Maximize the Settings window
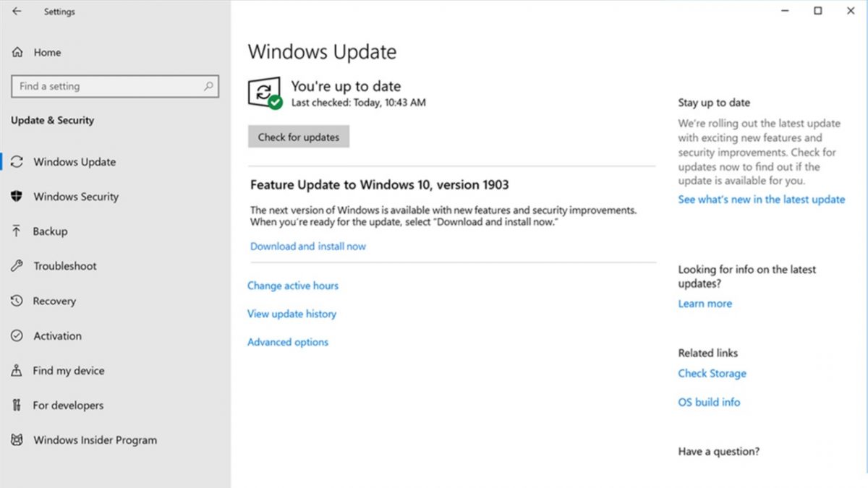Screen dimensions: 868x488 point(817,11)
